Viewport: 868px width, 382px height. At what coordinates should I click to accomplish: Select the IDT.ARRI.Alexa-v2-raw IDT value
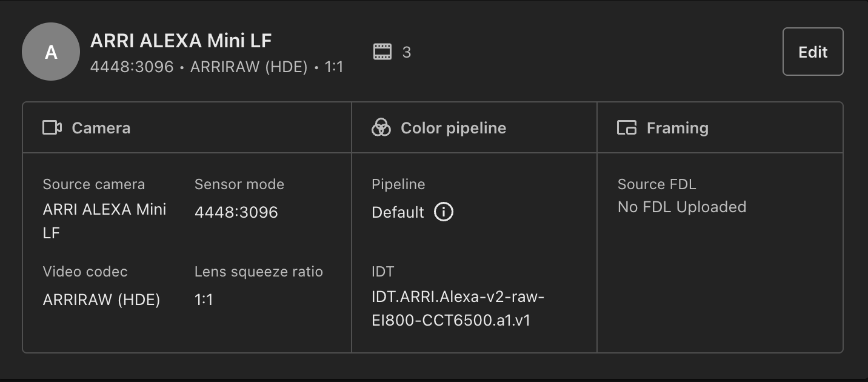[458, 309]
